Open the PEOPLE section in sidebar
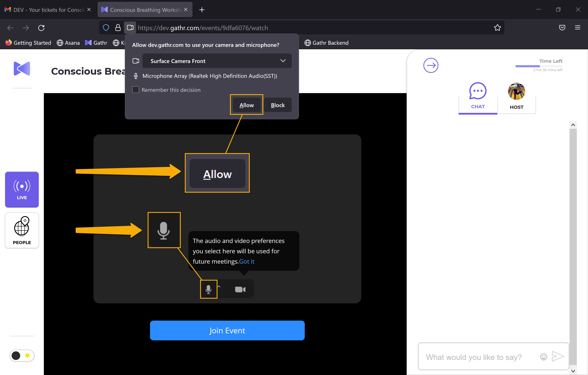Screen dimensions: 588x375 pyautogui.click(x=22, y=230)
